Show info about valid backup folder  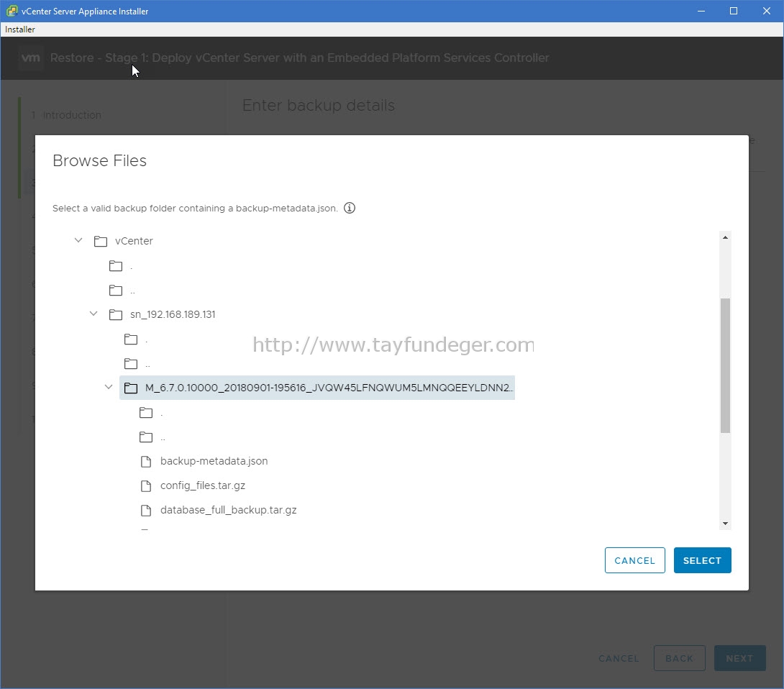pos(350,208)
